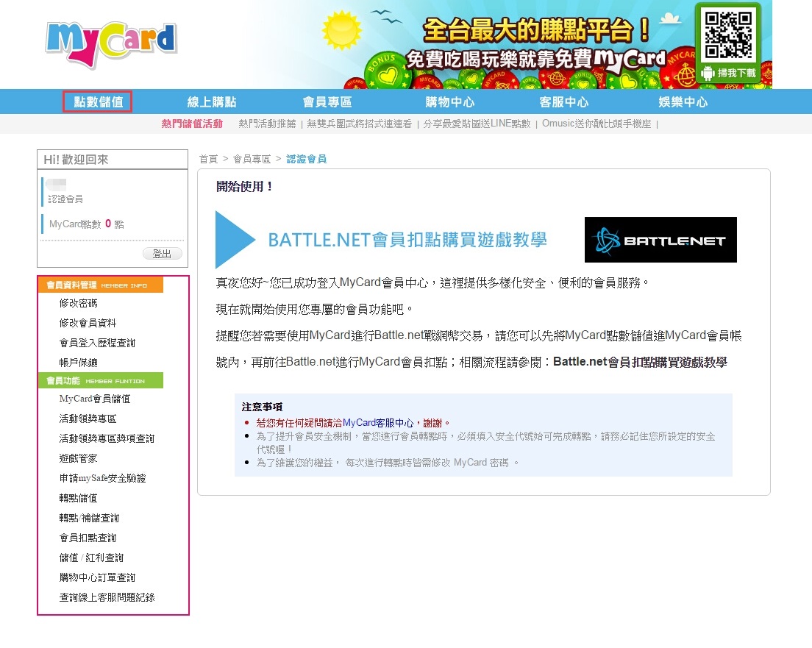Open 申請mySafe安全驗證 in sidebar
Screen dimensions: 812x648
[102, 478]
